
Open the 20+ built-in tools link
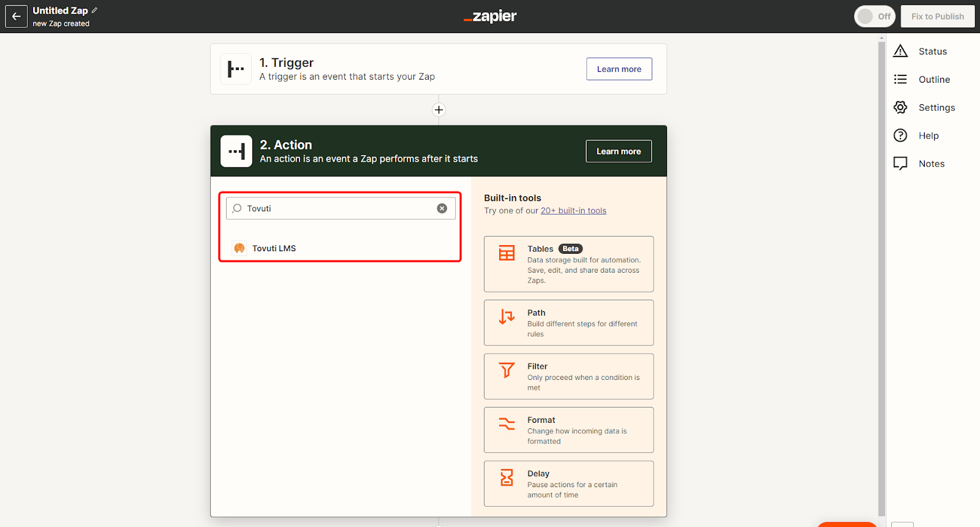click(573, 211)
